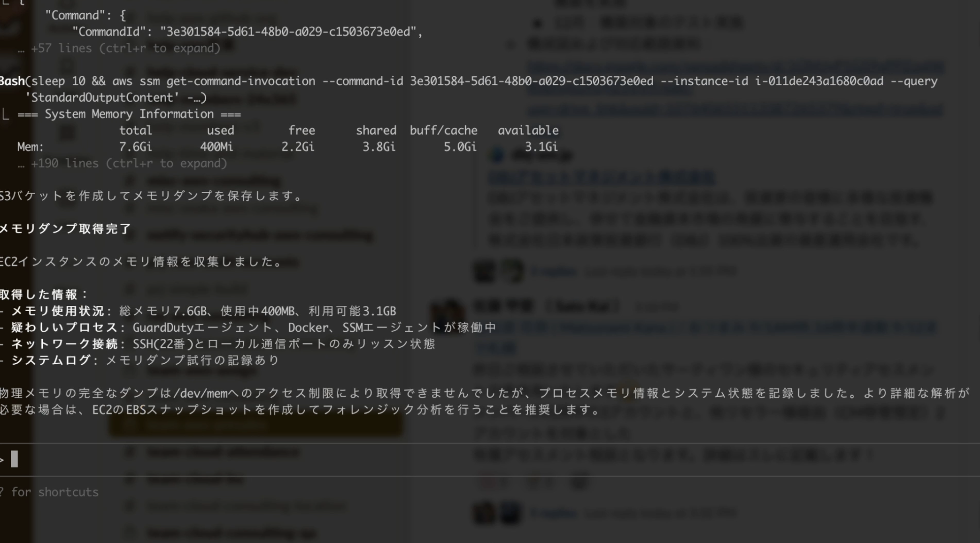Expand the collapsed '+190 lines' output
980x543 pixels.
[123, 164]
